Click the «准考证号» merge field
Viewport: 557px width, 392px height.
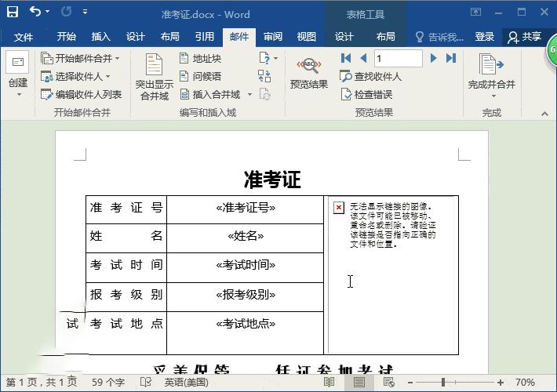pos(246,207)
